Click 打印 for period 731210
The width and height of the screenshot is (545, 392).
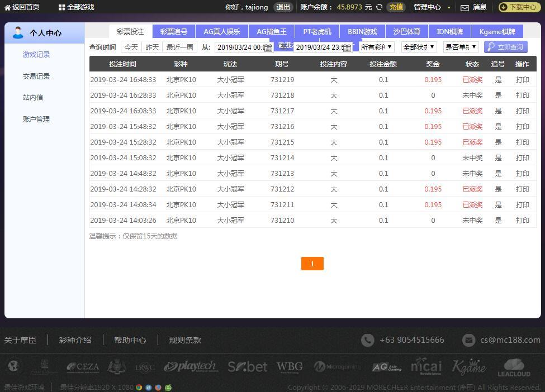(x=522, y=220)
